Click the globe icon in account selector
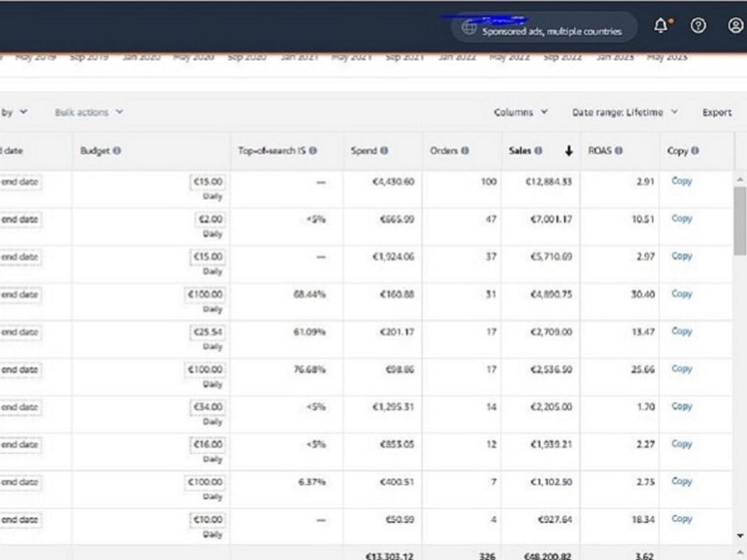 coord(469,28)
